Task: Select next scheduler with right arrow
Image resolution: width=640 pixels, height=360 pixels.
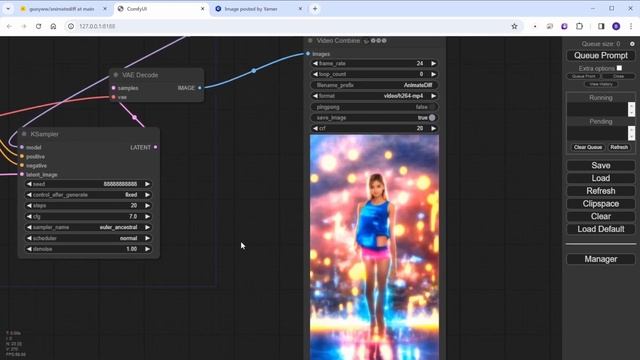Action: pos(147,238)
